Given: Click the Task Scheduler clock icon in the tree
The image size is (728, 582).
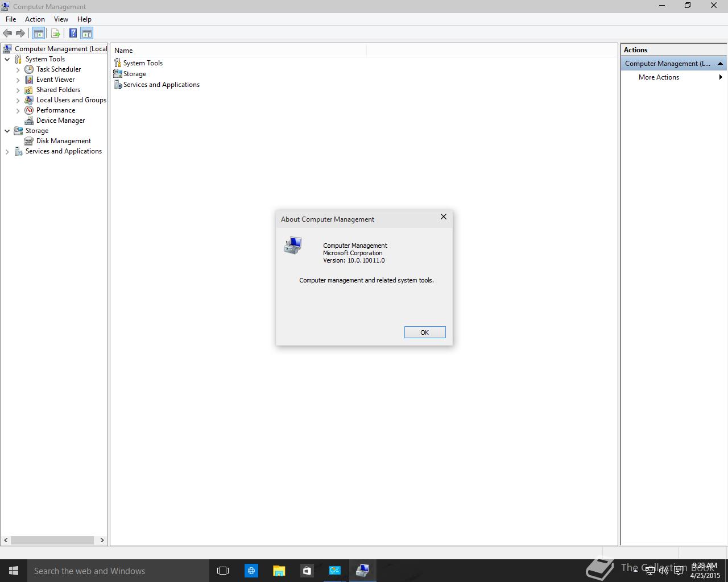Looking at the screenshot, I should [x=29, y=69].
